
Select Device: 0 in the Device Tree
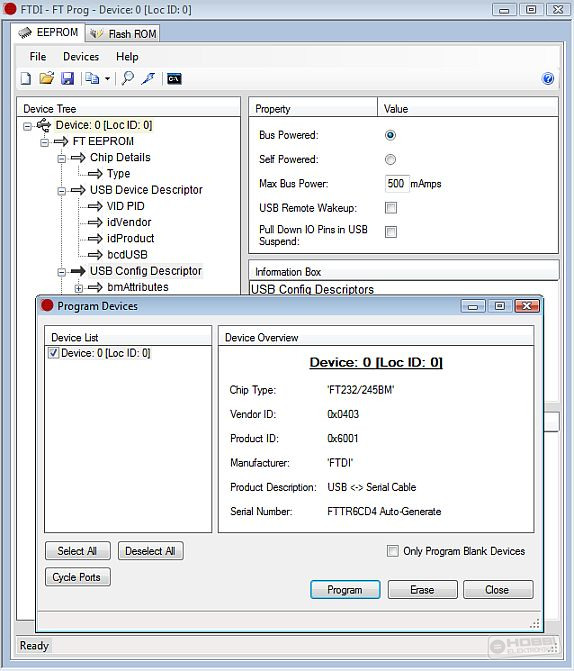104,125
